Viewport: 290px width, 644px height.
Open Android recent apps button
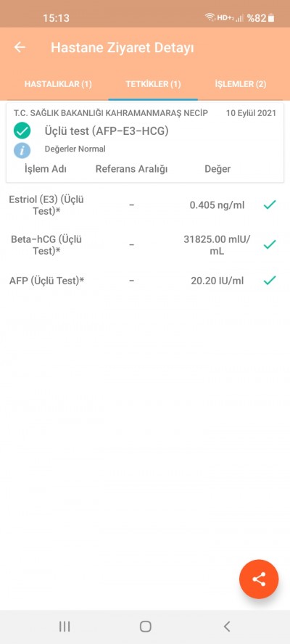pyautogui.click(x=65, y=627)
